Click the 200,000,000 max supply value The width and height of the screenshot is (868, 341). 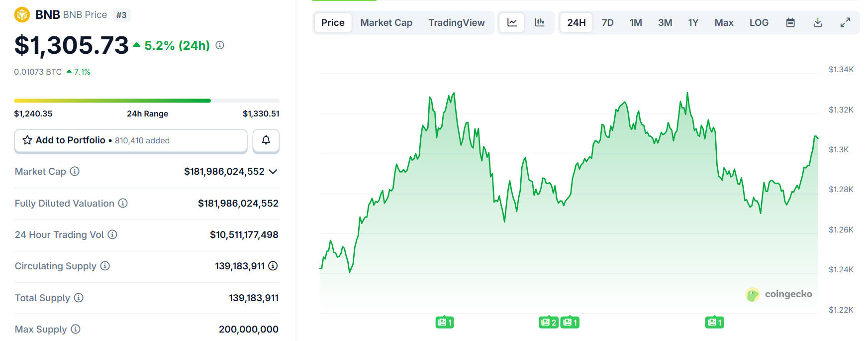pyautogui.click(x=249, y=329)
